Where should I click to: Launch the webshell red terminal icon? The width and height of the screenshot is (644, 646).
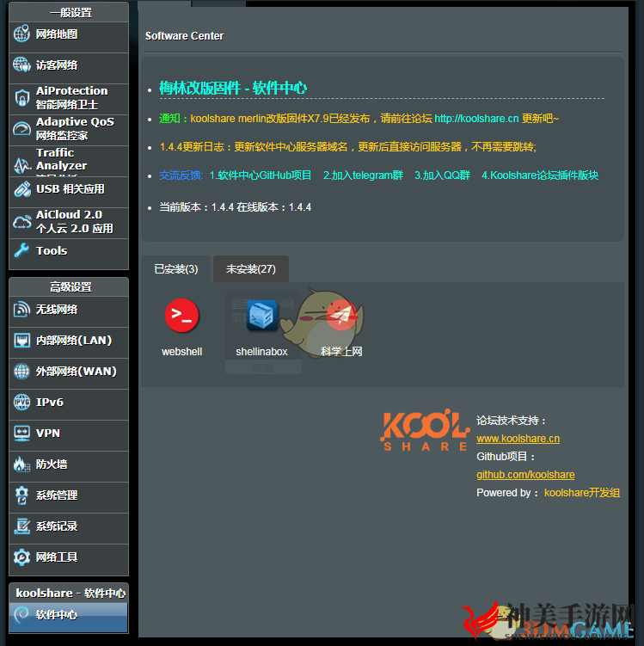point(181,316)
